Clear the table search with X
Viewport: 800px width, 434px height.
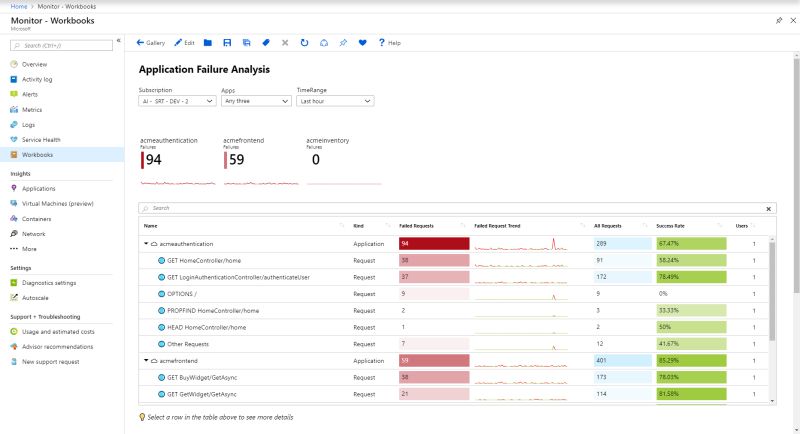768,209
